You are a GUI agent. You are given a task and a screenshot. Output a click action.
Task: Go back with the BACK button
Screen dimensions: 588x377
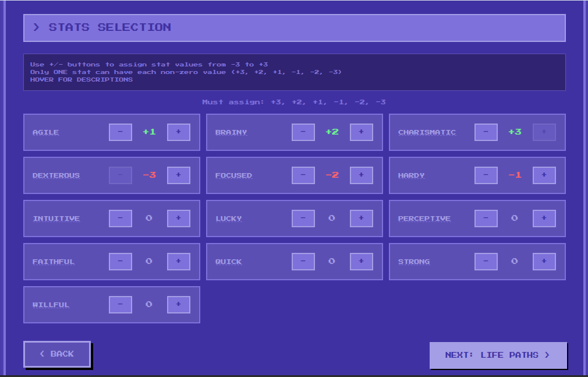click(57, 354)
